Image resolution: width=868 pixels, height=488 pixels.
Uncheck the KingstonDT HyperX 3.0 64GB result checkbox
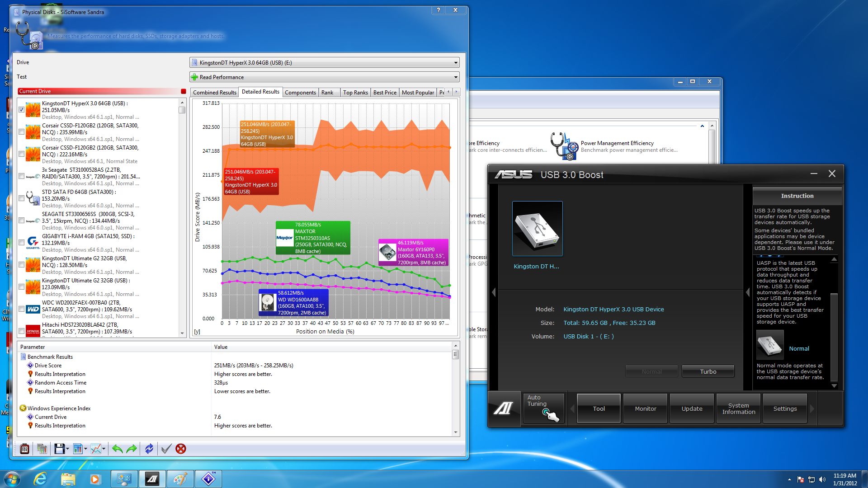tap(21, 110)
